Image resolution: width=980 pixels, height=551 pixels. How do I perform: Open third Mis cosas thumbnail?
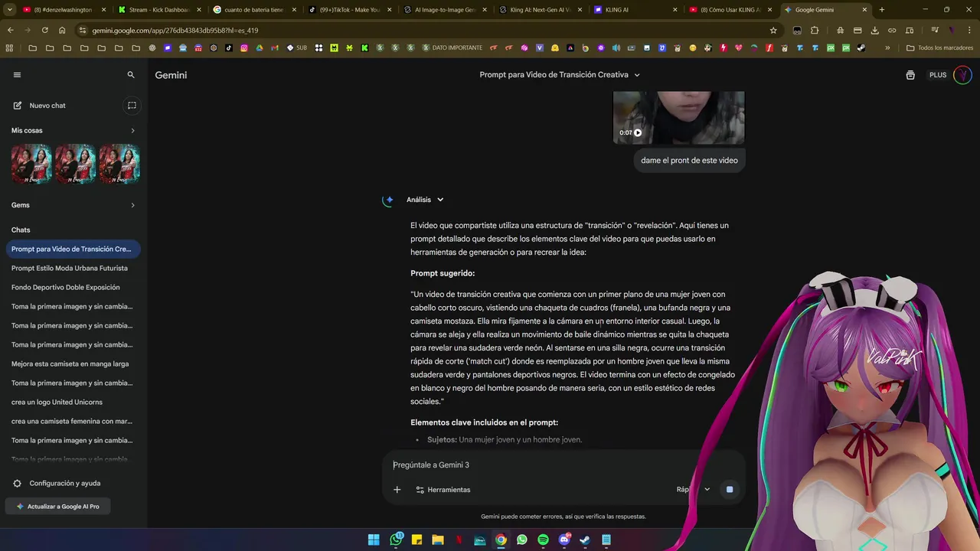point(119,164)
